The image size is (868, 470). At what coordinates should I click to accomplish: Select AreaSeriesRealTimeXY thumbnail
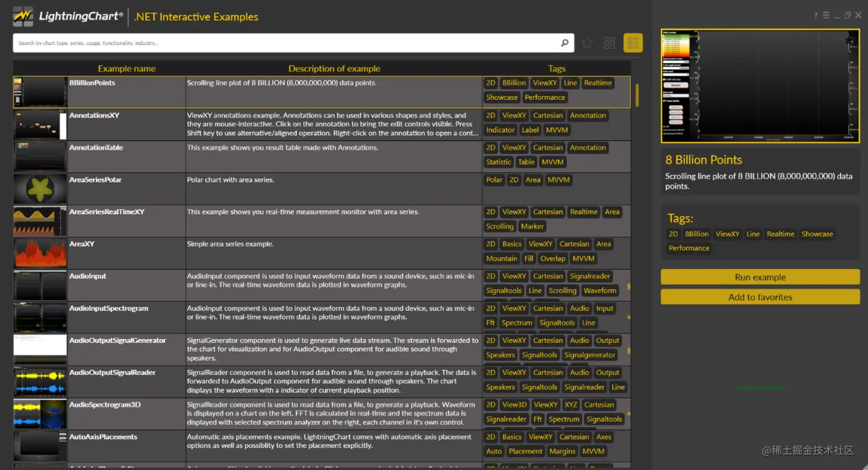pos(40,221)
